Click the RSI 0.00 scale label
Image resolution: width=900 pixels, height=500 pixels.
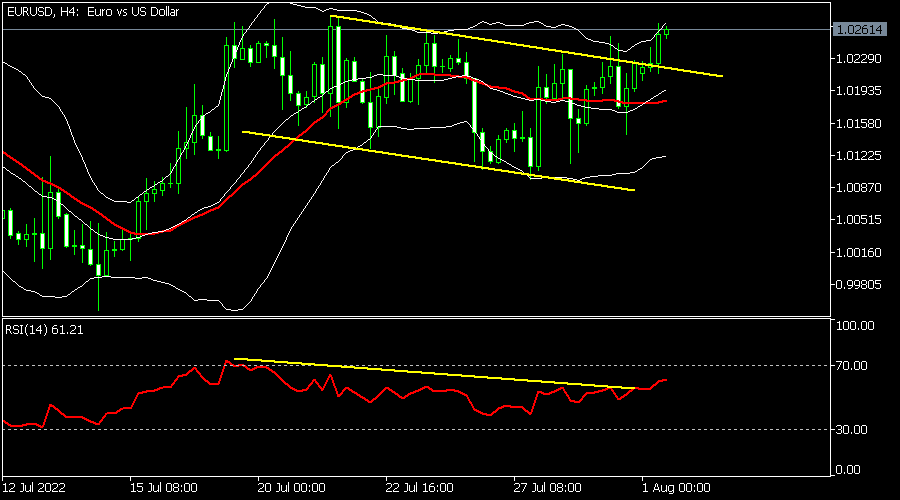tap(848, 470)
